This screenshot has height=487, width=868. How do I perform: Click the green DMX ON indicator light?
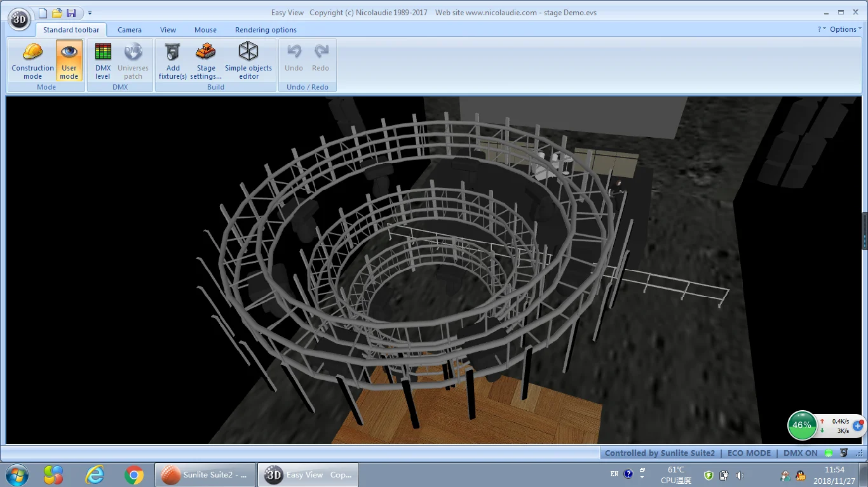coord(829,453)
